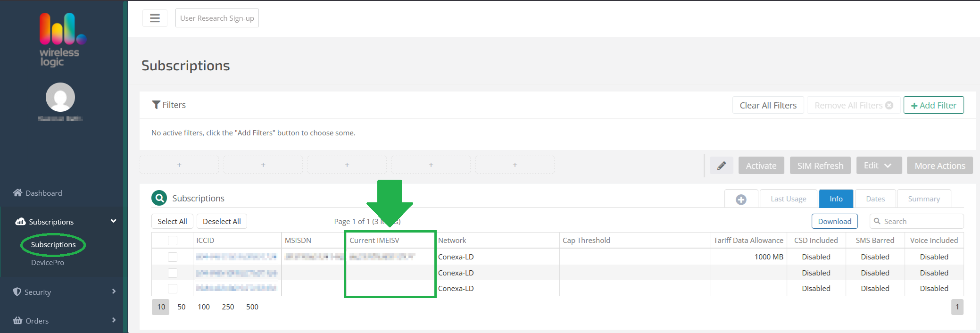This screenshot has height=333, width=980.
Task: Switch to the Dates tab
Action: (x=875, y=199)
